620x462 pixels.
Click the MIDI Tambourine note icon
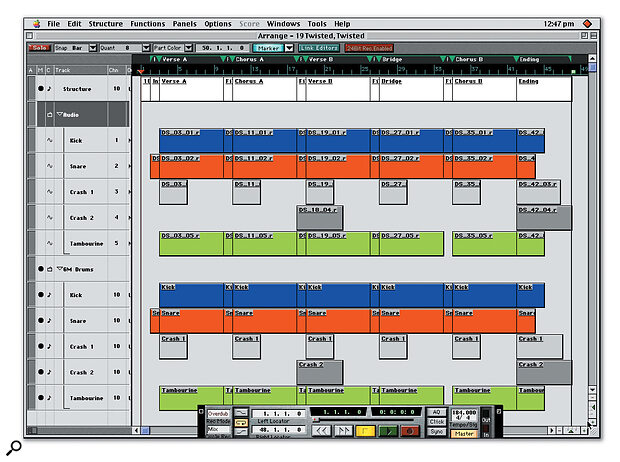(49, 398)
